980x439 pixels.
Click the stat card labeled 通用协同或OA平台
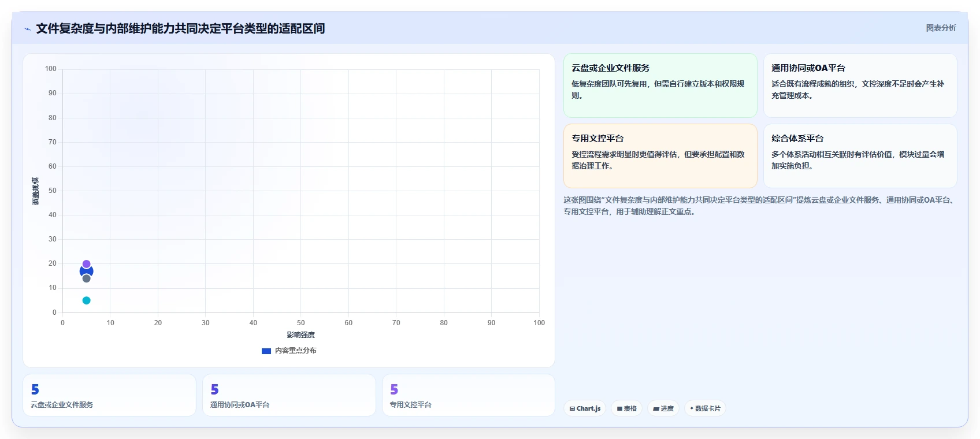tap(289, 395)
